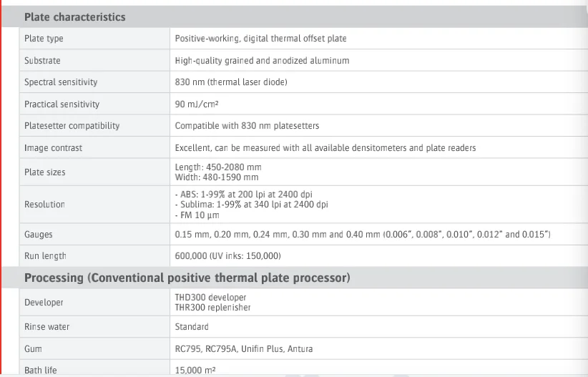Click the "Platesetter compatibility" row label
The height and width of the screenshot is (377, 588).
[72, 126]
